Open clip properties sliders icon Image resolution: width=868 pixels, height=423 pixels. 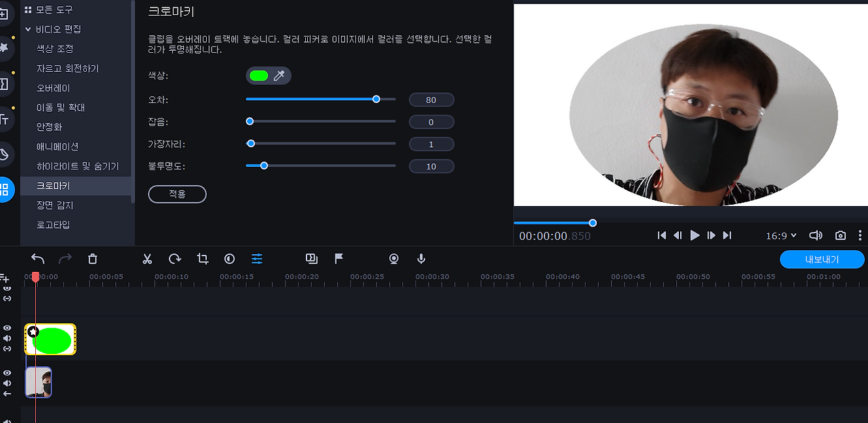pos(257,259)
